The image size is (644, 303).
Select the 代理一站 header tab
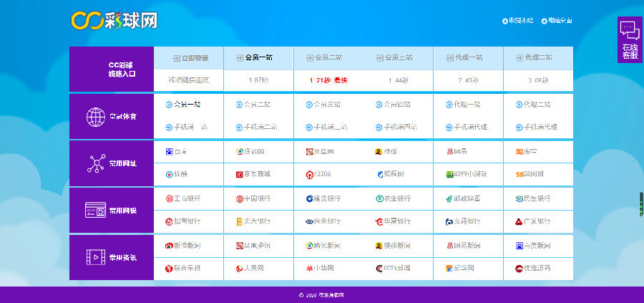coord(469,57)
